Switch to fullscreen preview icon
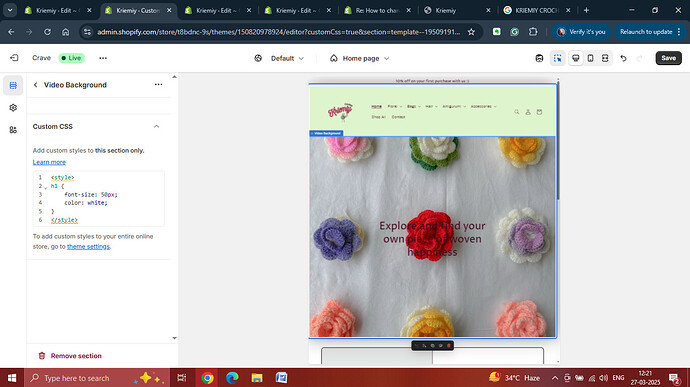This screenshot has width=690, height=387. click(605, 58)
